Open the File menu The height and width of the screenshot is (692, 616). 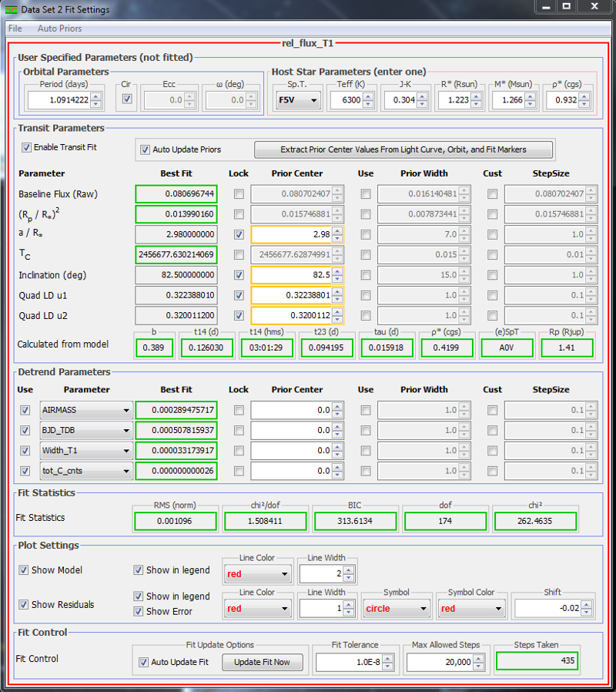tap(15, 29)
